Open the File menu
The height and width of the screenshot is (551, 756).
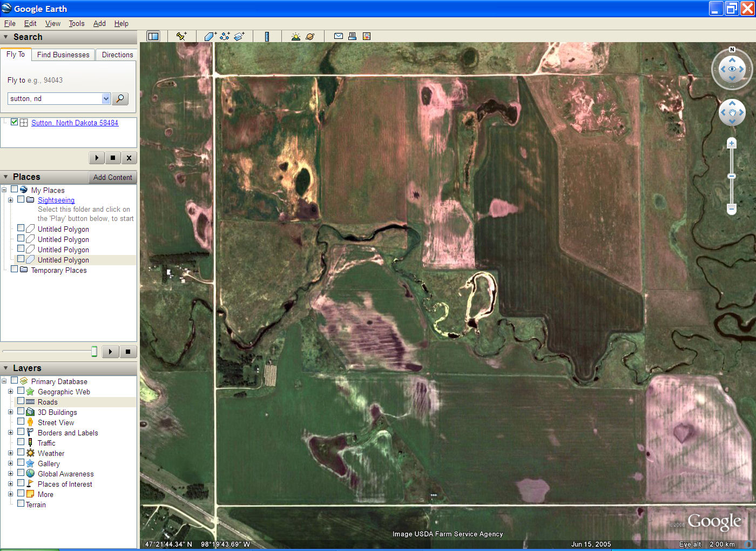[10, 23]
